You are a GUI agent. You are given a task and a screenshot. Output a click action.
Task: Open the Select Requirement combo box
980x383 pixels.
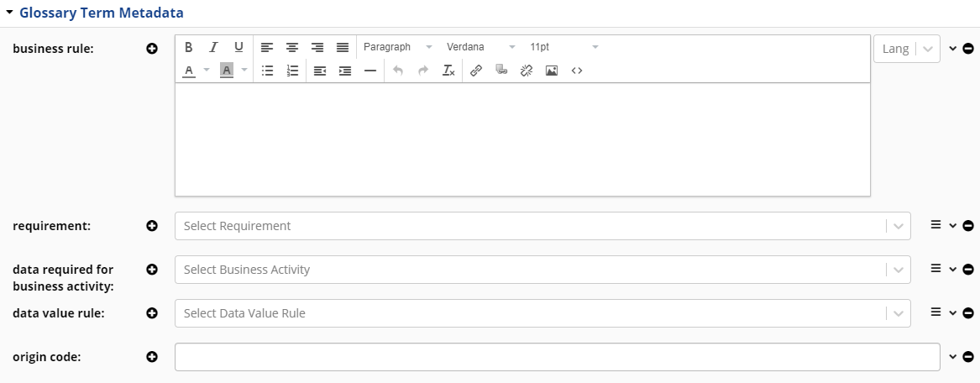click(542, 226)
